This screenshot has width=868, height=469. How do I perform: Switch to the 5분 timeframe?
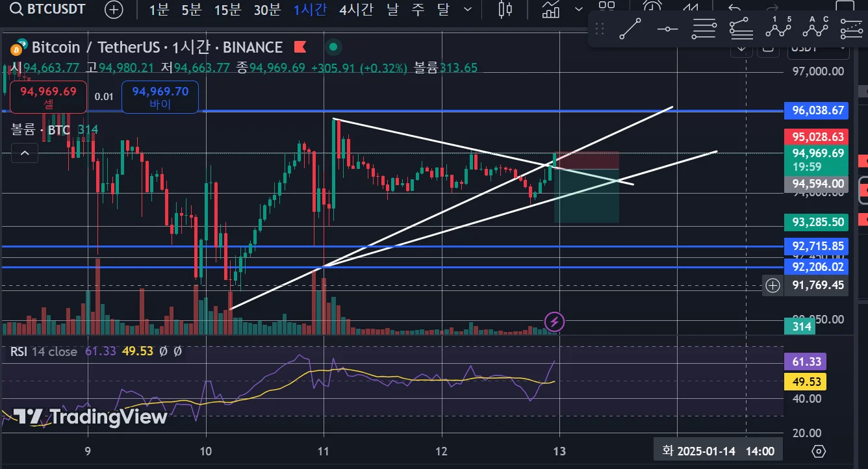coord(192,9)
